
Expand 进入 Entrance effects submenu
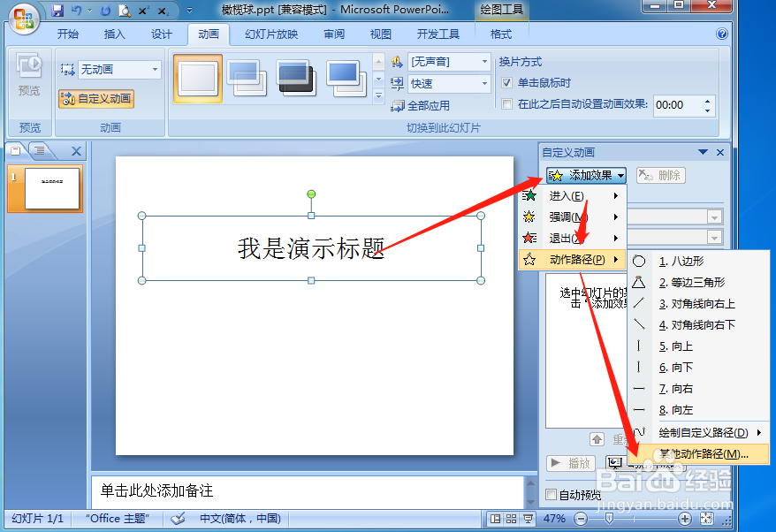pyautogui.click(x=573, y=195)
